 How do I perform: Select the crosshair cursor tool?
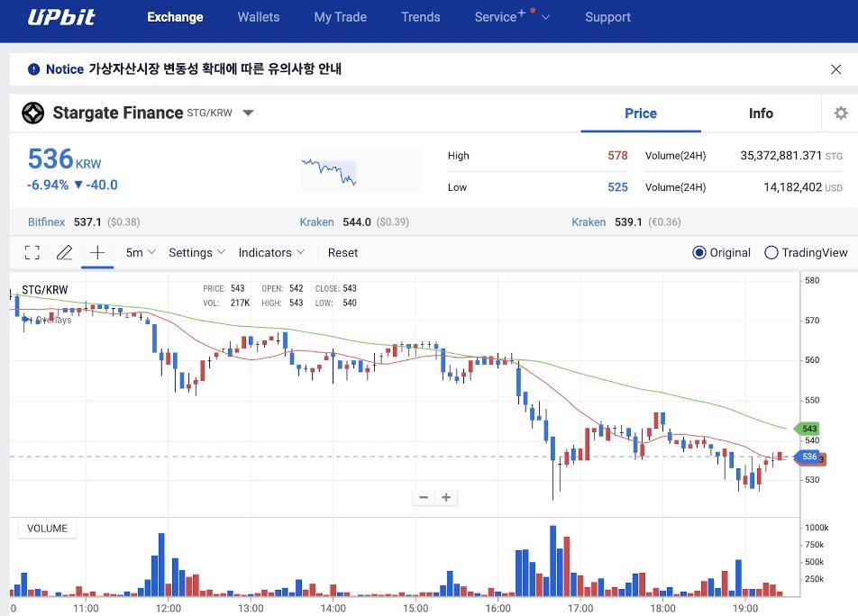97,252
